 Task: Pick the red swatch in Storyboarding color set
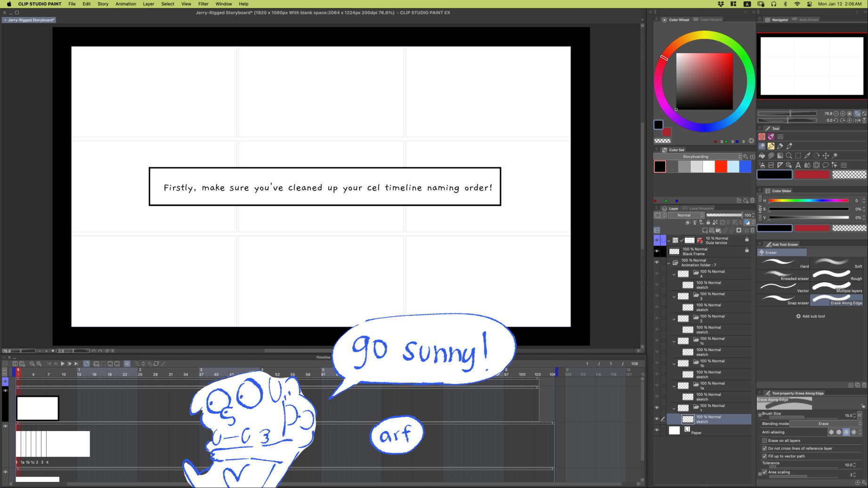721,167
